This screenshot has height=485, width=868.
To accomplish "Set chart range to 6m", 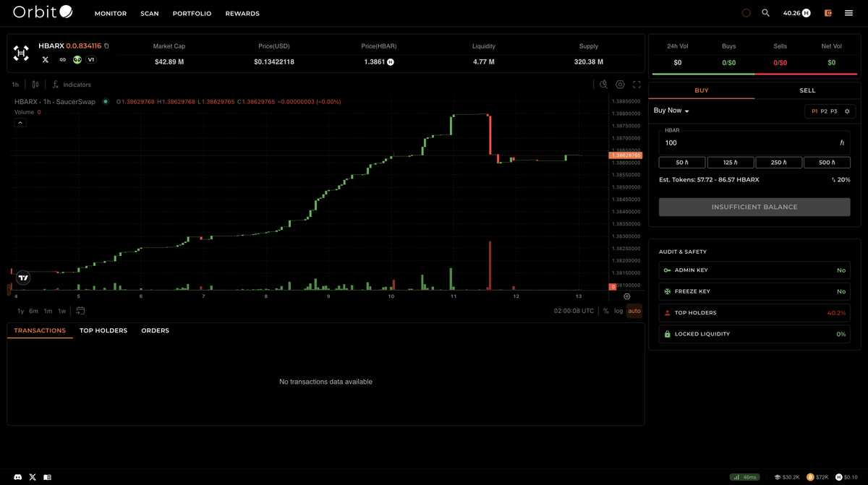I will click(x=33, y=311).
